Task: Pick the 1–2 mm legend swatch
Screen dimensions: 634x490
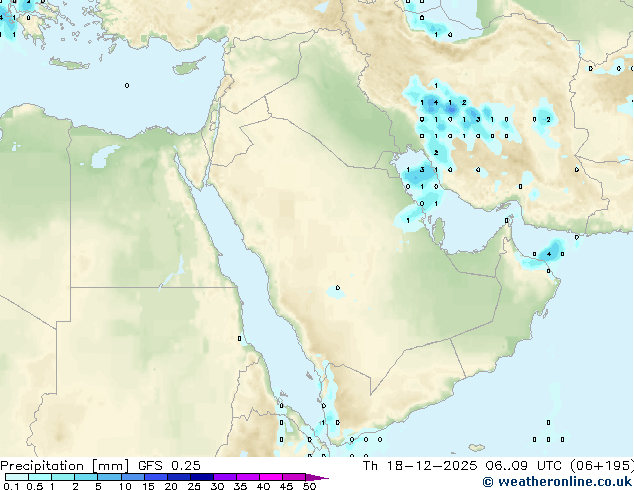Action: click(63, 477)
